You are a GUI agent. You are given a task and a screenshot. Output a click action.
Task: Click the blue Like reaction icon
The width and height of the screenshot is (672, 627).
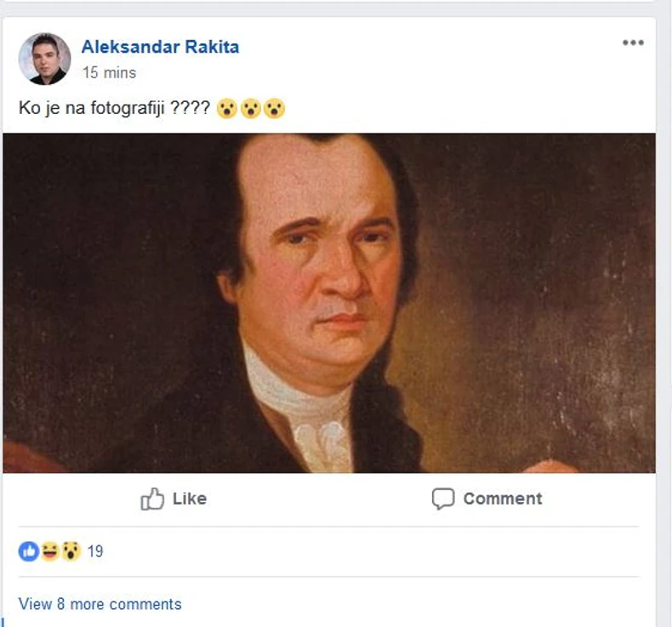coord(28,551)
